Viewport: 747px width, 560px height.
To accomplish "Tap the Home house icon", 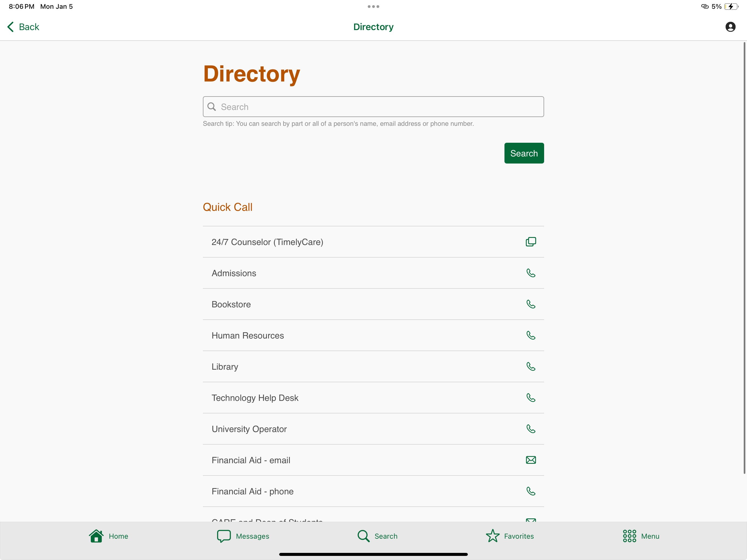I will pos(96,536).
